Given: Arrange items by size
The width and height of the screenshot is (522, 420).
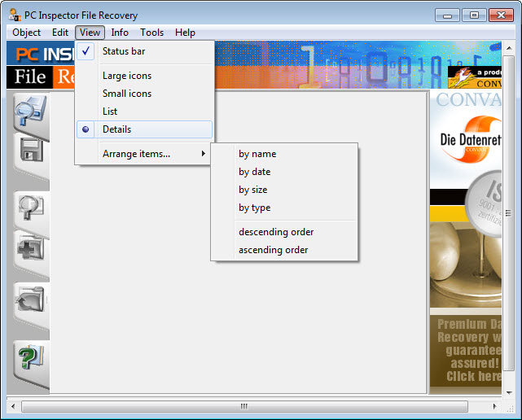Looking at the screenshot, I should tap(284, 190).
